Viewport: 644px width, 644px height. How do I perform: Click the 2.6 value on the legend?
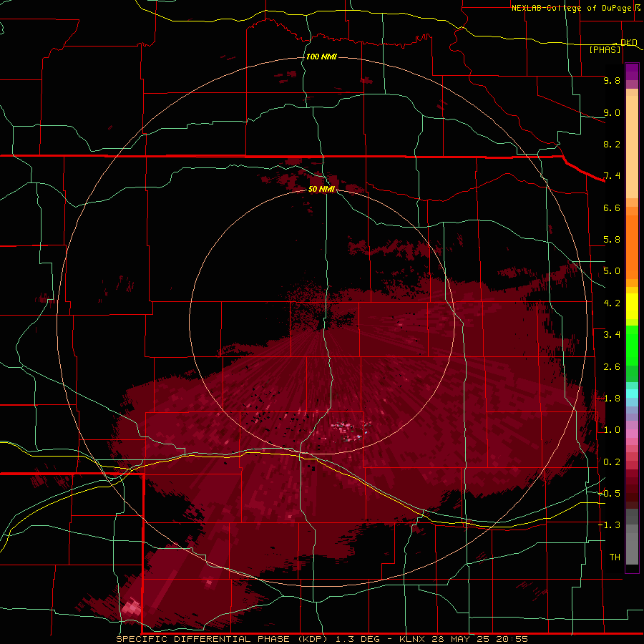[x=612, y=367]
